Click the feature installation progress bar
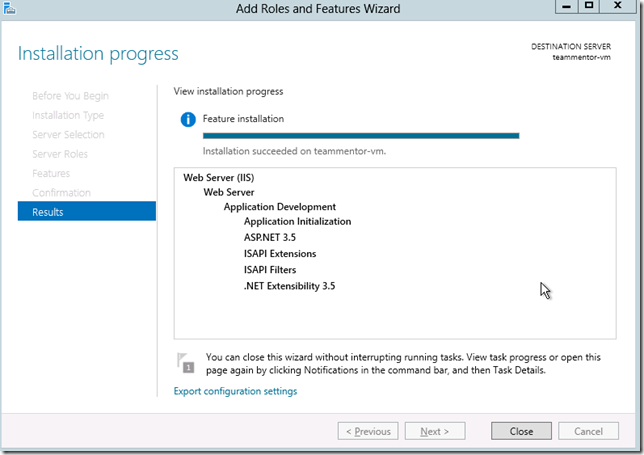The height and width of the screenshot is (455, 644). 361,136
